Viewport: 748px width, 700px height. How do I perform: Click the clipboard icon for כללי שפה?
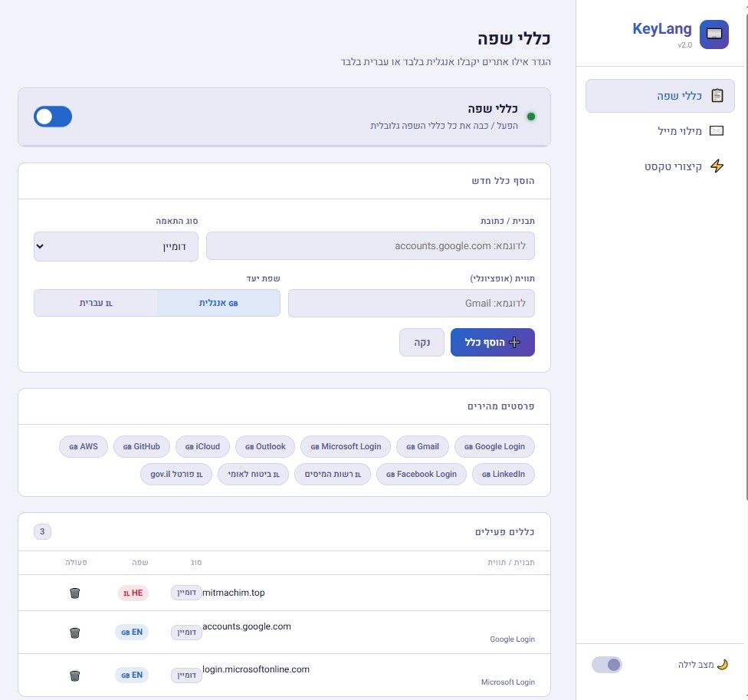pos(717,96)
